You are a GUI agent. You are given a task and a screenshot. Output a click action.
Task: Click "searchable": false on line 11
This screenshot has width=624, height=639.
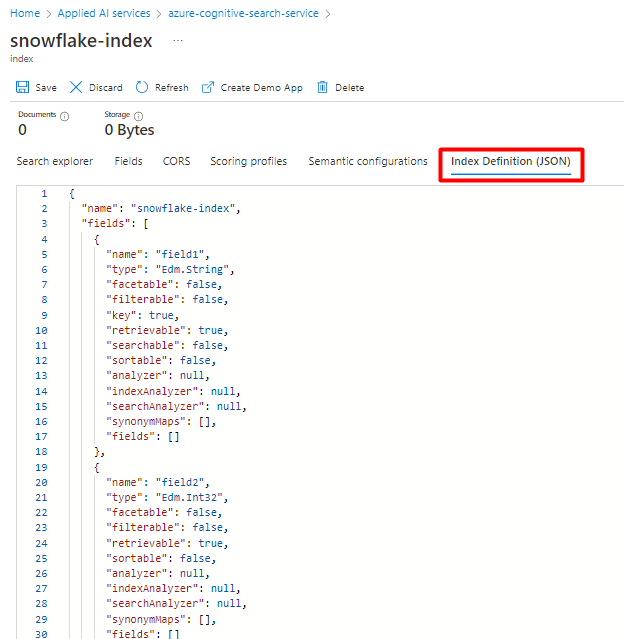pos(167,345)
